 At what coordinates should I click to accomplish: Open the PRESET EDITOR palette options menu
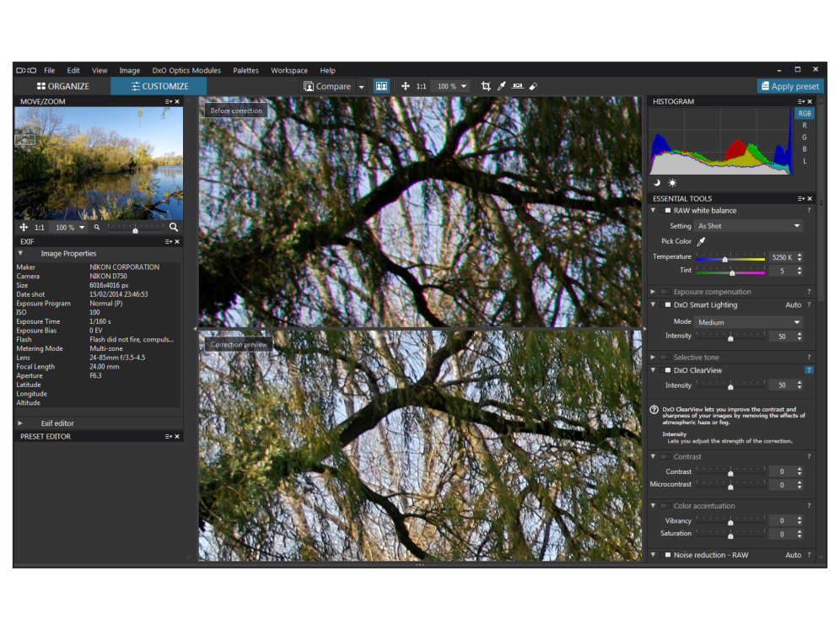[x=168, y=437]
